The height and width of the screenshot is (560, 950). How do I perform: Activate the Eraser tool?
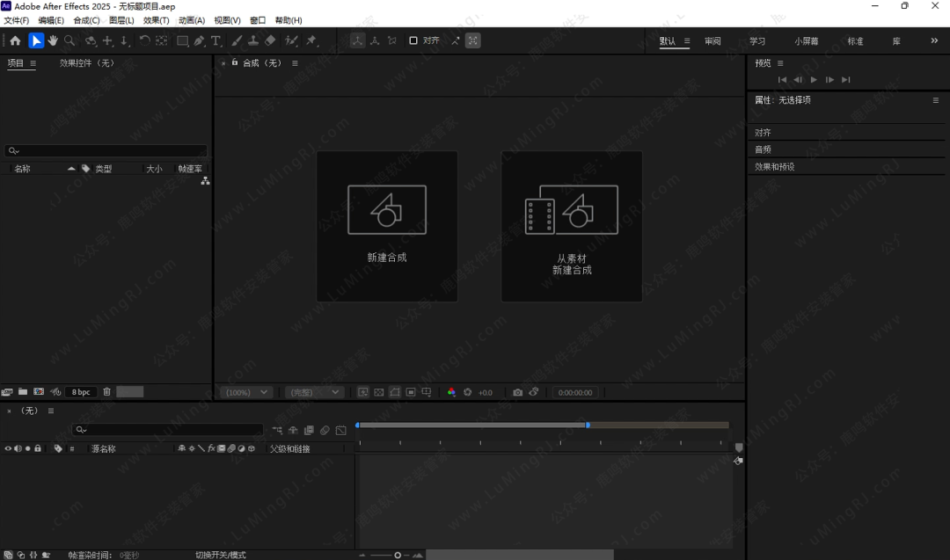pyautogui.click(x=270, y=40)
